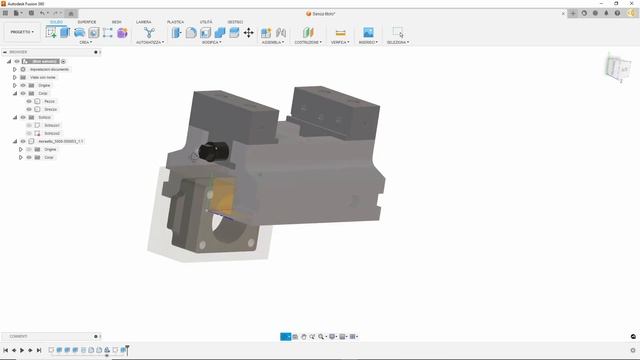Screen dimensions: 640x360
Task: Hide the Grezzo body
Action: click(29, 109)
